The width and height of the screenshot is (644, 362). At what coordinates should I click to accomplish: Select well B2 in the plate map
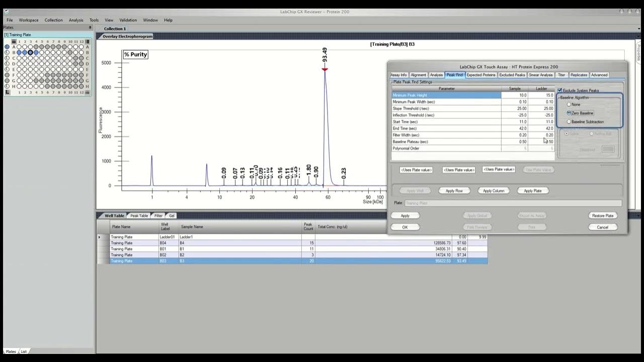tap(25, 52)
